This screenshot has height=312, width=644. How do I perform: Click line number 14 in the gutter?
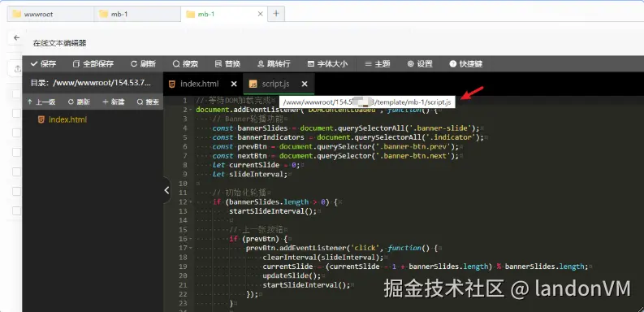tap(184, 220)
